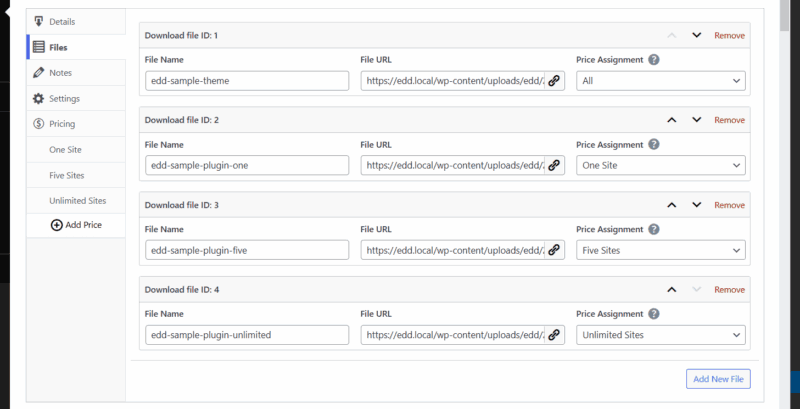Image resolution: width=800 pixels, height=409 pixels.
Task: Click link icon for edd-sample-theme File URL
Action: point(554,81)
